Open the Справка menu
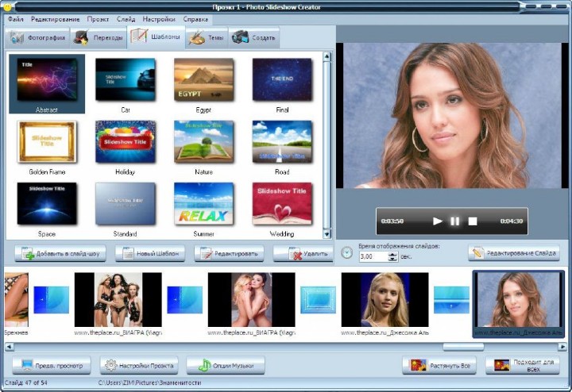This screenshot has height=392, width=572. (195, 17)
